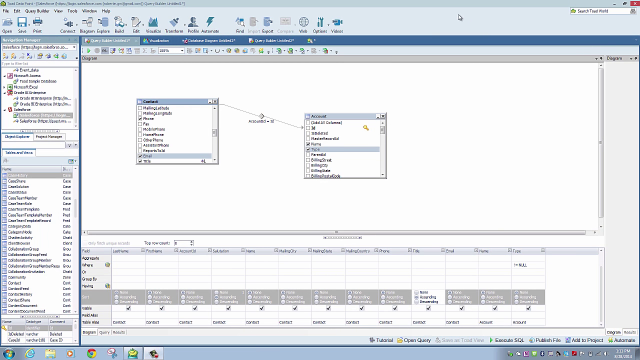Image resolution: width=640 pixels, height=360 pixels.
Task: Switch to the Database Diagram tab
Action: click(x=209, y=41)
